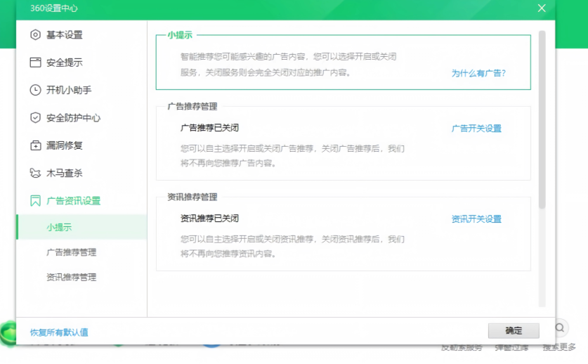The width and height of the screenshot is (588, 364).
Task: Open the 广告开关设置 link
Action: (x=476, y=129)
